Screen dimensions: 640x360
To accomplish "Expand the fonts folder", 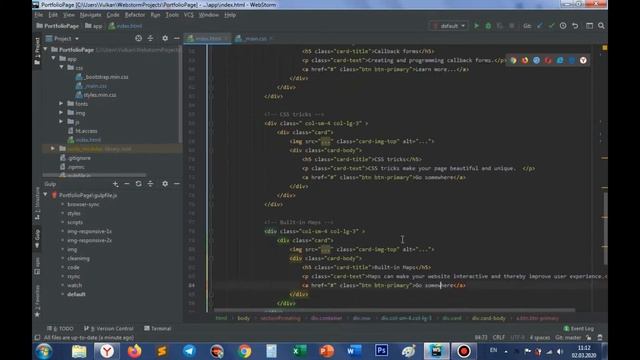I will pyautogui.click(x=62, y=104).
